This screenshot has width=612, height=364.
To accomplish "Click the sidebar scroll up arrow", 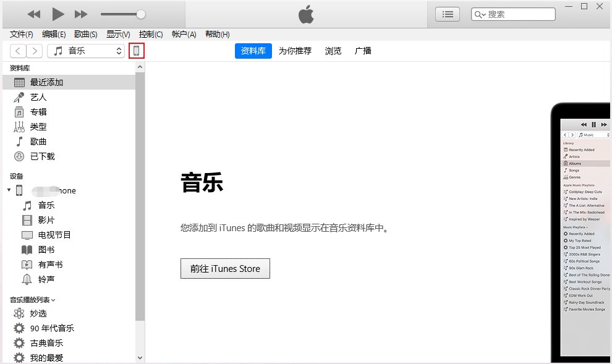I will pos(140,67).
